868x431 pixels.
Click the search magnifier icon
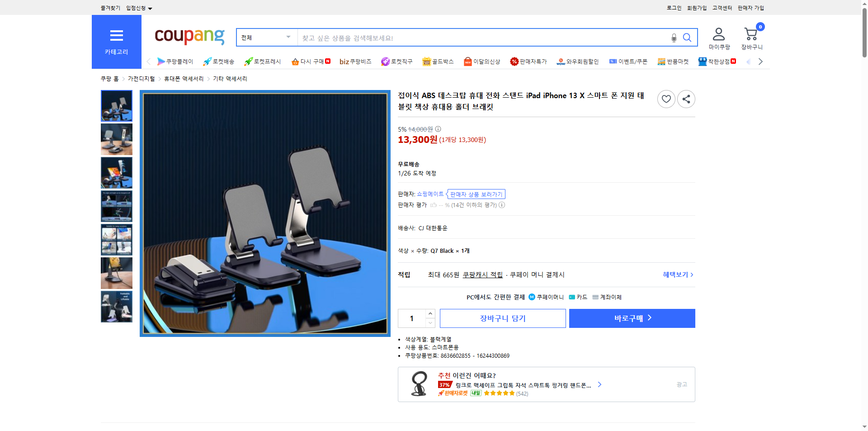click(687, 38)
